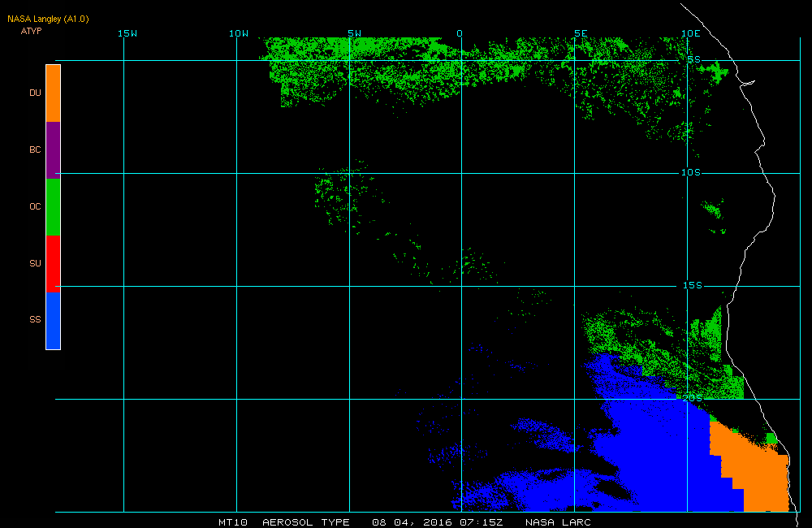Click the 10S latitude label
The width and height of the screenshot is (812, 528).
coord(691,172)
